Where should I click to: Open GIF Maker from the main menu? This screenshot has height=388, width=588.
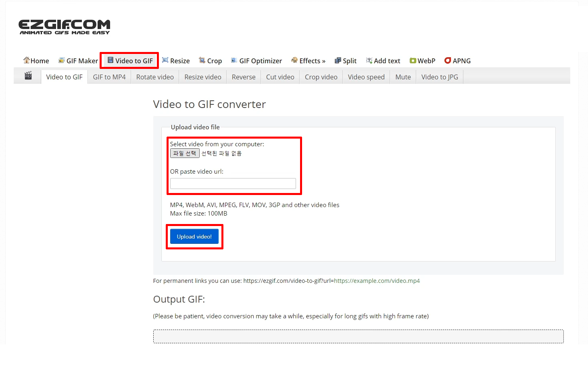[x=78, y=61]
